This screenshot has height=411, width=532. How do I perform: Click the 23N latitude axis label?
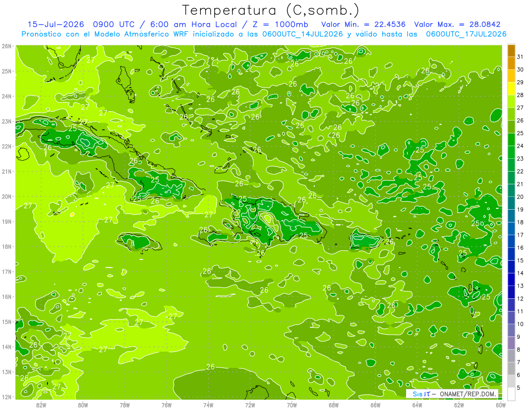[6, 121]
